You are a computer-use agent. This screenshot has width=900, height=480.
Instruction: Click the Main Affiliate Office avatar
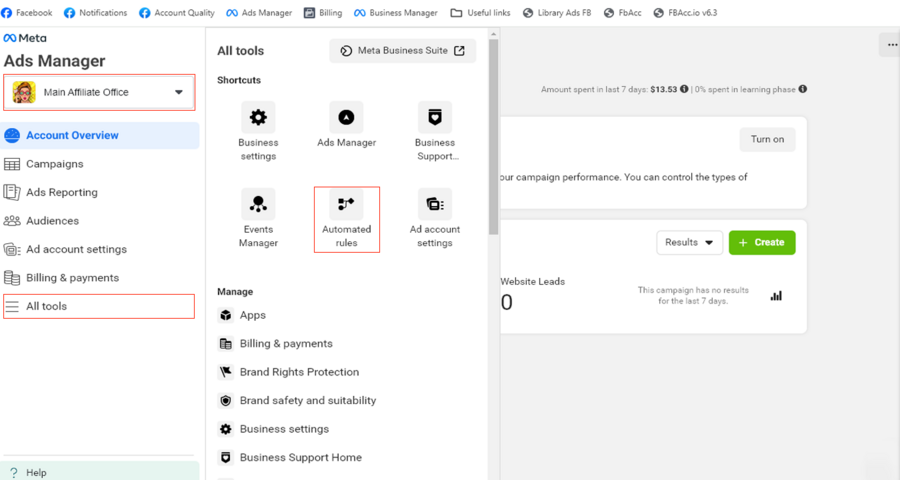[24, 92]
